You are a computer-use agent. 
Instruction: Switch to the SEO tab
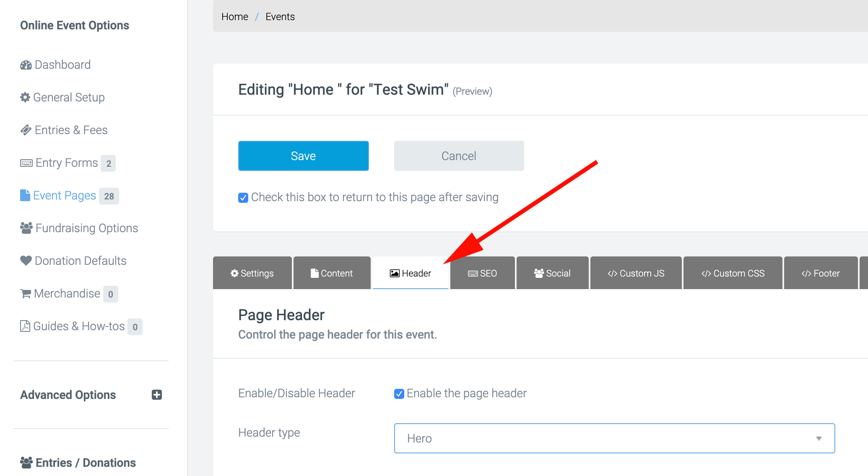tap(482, 273)
